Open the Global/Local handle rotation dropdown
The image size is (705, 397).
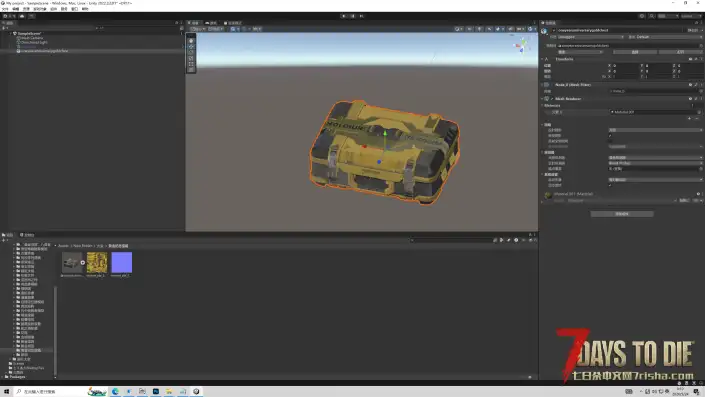click(x=215, y=29)
